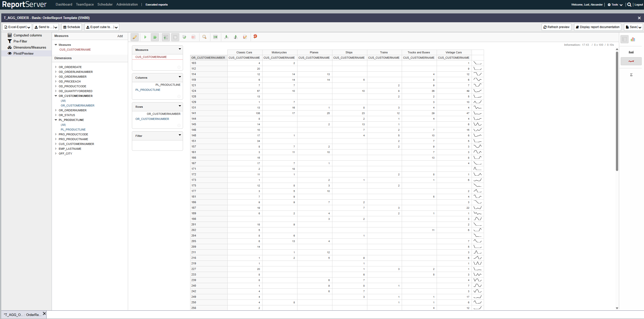This screenshot has width=644, height=319.
Task: Toggle the triple-arrow automatic execution button
Action: (x=155, y=37)
